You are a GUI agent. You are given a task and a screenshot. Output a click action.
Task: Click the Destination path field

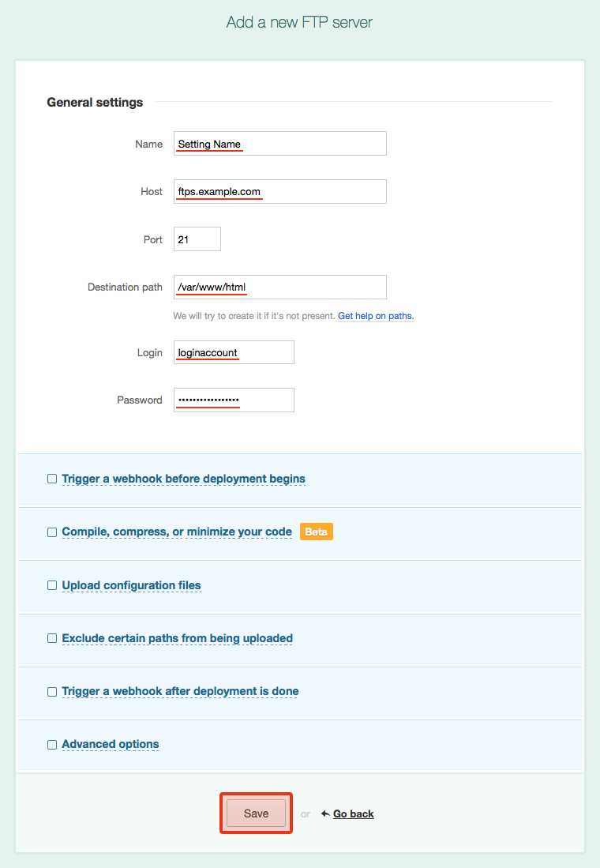pyautogui.click(x=279, y=287)
